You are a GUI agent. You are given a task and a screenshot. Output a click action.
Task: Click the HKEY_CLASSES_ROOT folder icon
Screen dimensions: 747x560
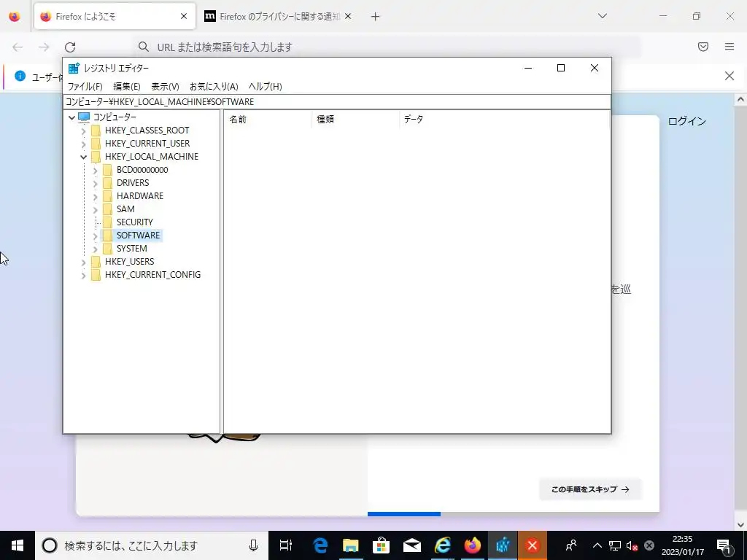[96, 131]
